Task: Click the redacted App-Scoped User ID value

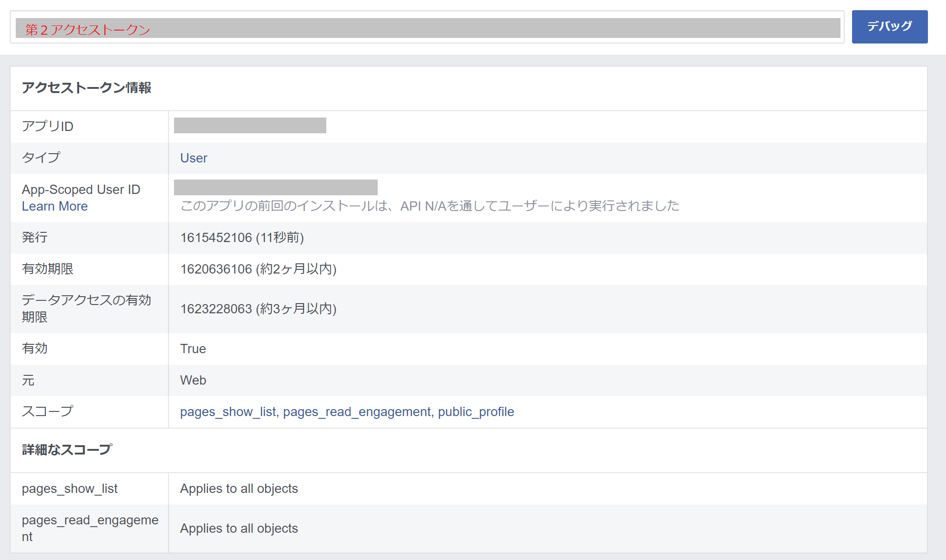Action: click(x=276, y=187)
